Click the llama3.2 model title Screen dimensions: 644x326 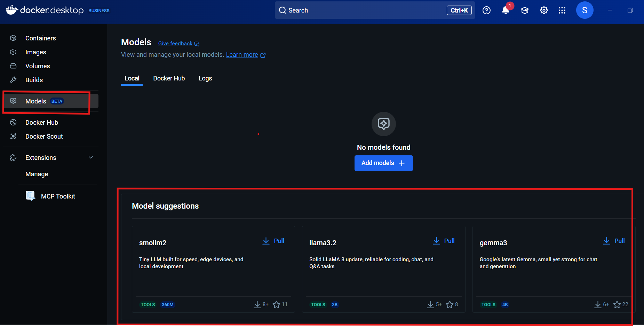(x=323, y=243)
